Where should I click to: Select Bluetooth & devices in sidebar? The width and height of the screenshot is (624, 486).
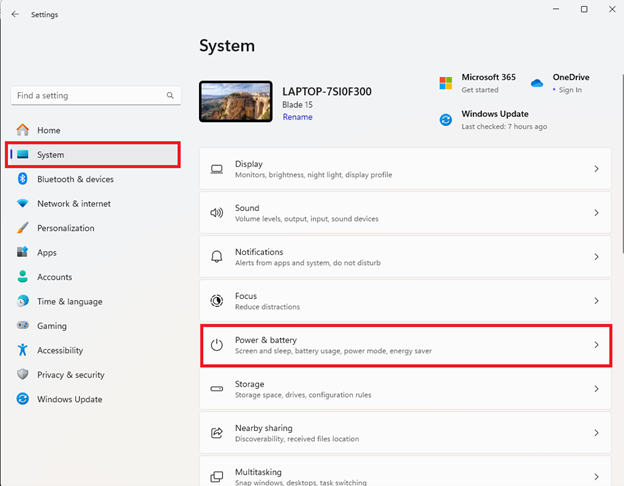click(95, 179)
